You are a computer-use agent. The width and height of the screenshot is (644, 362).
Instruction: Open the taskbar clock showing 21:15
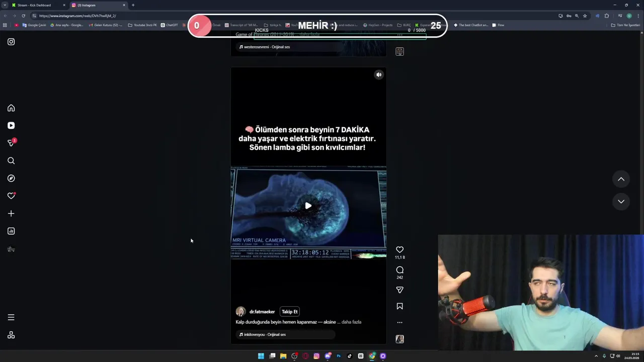631,356
